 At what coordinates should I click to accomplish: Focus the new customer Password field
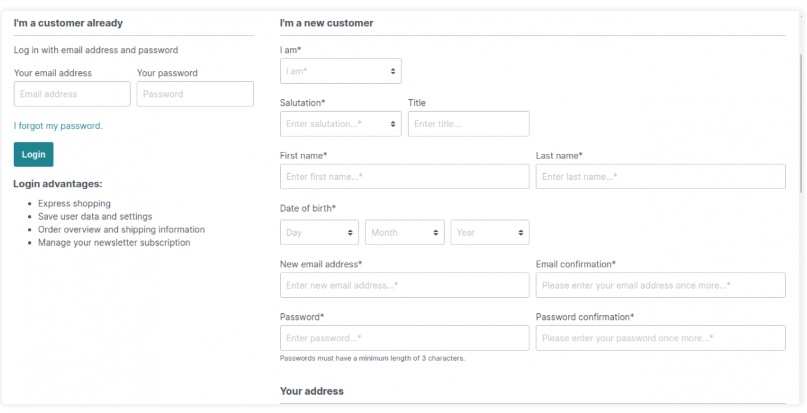(404, 338)
